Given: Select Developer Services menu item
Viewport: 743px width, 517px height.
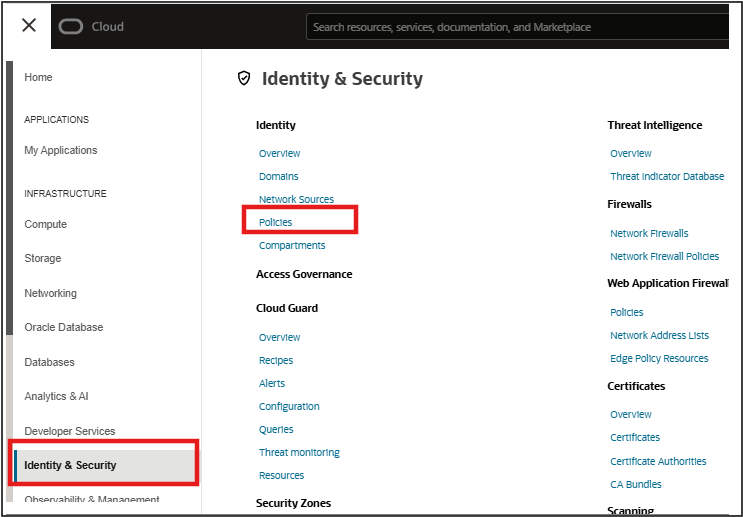Looking at the screenshot, I should coord(69,431).
